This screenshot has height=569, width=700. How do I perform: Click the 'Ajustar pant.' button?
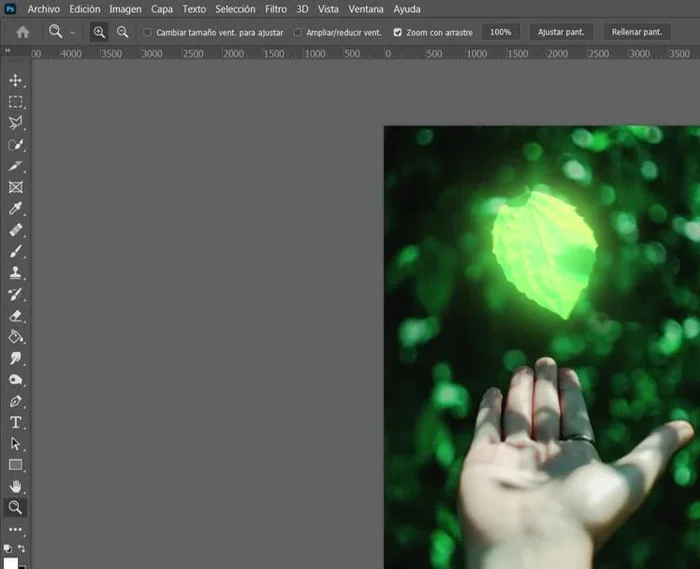tap(561, 32)
